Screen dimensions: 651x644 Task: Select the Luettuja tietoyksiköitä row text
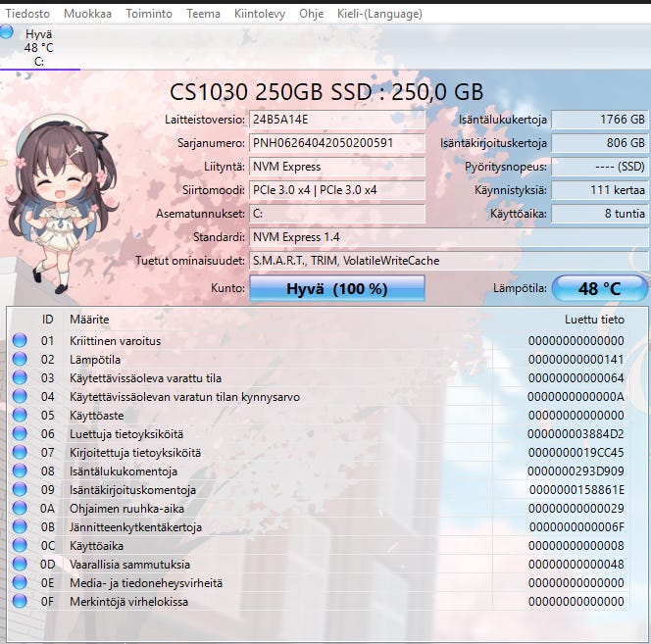126,434
